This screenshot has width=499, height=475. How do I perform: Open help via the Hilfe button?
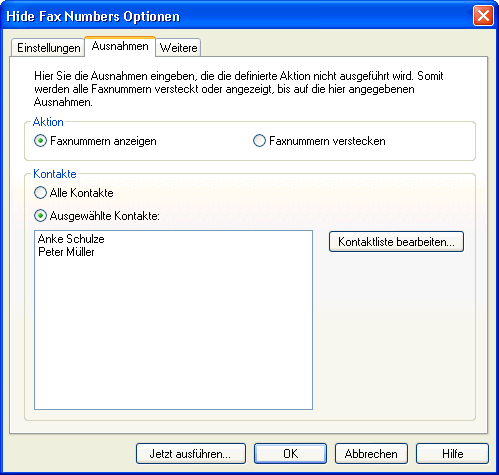click(x=452, y=454)
